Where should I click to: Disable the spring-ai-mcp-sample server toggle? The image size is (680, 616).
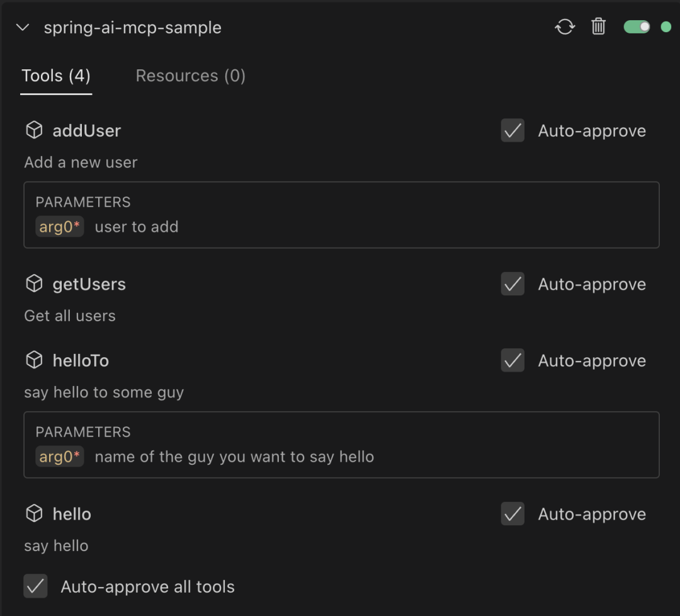point(637,27)
